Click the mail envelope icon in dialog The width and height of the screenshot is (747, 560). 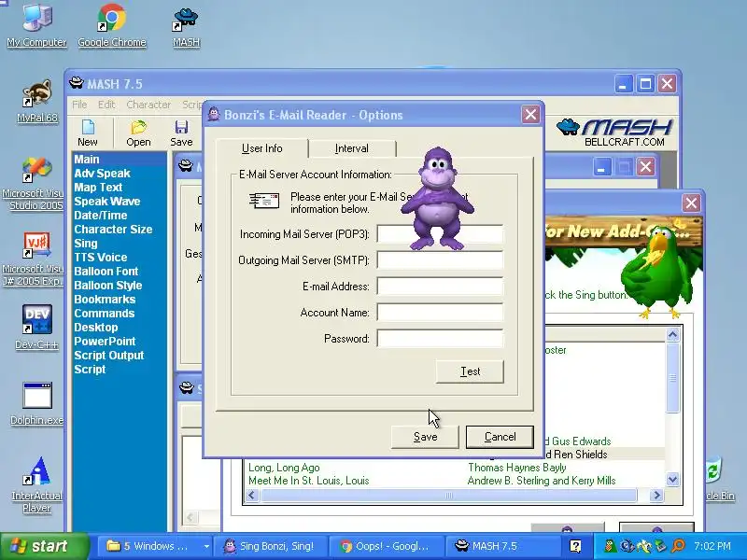tap(264, 201)
